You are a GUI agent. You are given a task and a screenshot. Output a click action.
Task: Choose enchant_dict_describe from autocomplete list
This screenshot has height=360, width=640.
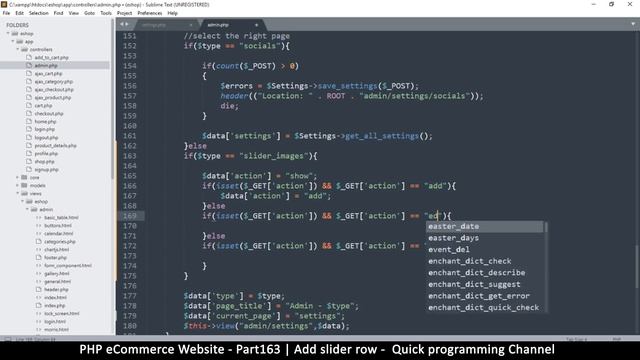(x=485, y=273)
